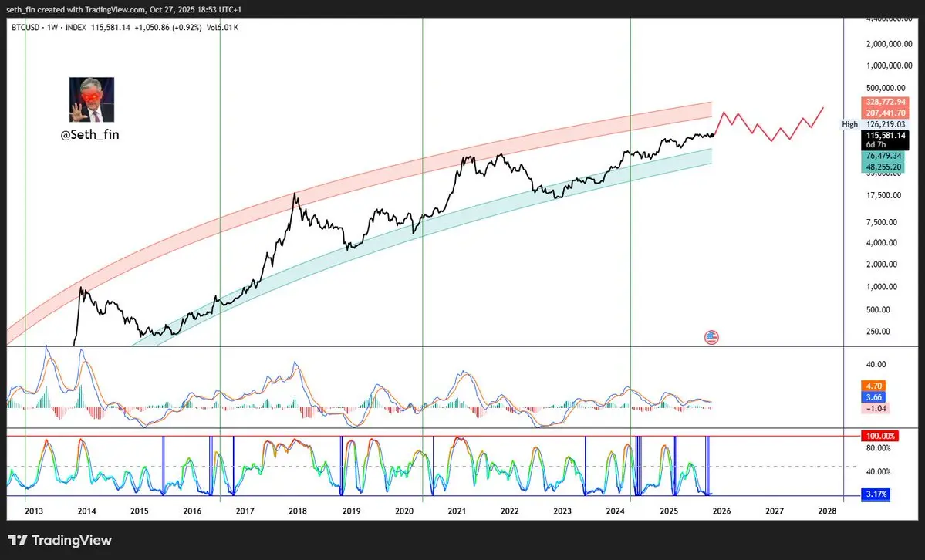Click the blue 3.17% oscillator value label
This screenshot has height=560, width=925.
[876, 494]
